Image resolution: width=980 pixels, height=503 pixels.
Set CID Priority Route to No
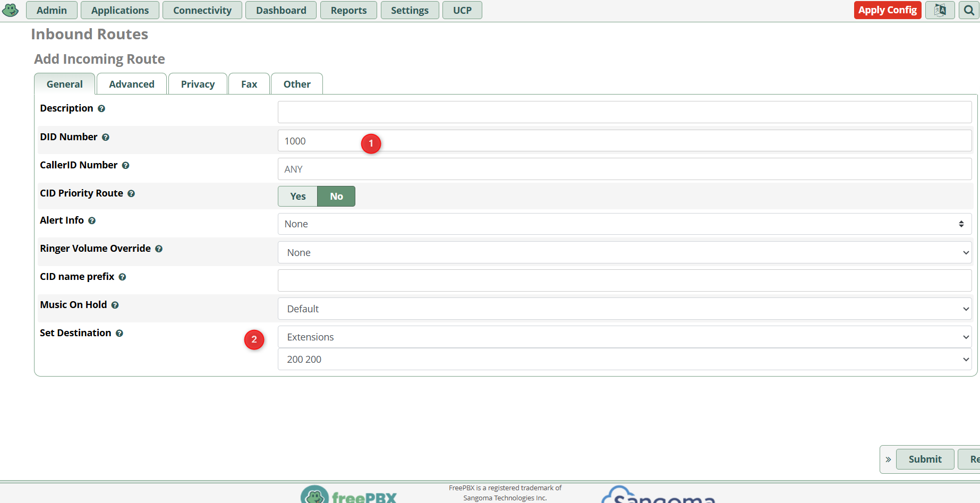336,196
